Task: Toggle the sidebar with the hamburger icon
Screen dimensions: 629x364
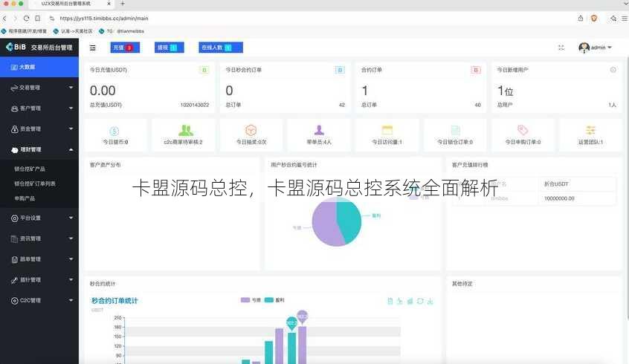Action: (x=93, y=48)
